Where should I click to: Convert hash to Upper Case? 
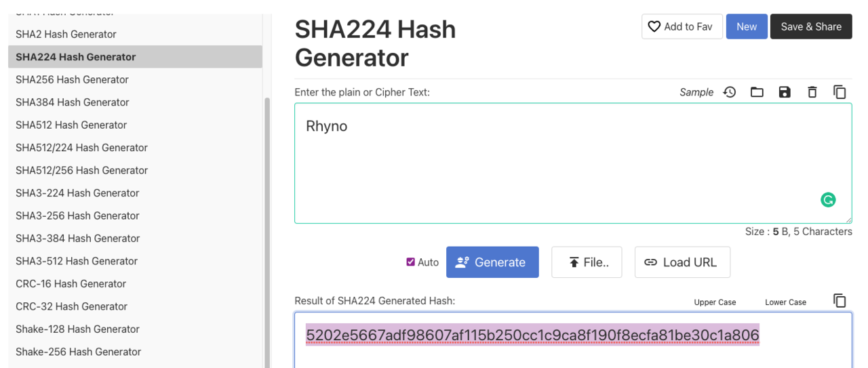tap(715, 302)
